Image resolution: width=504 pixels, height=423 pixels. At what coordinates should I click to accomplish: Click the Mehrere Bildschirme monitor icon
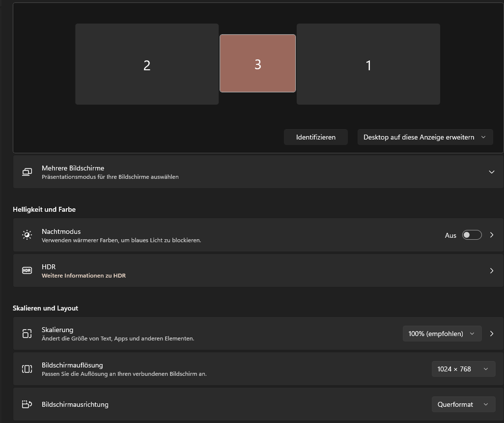(27, 172)
